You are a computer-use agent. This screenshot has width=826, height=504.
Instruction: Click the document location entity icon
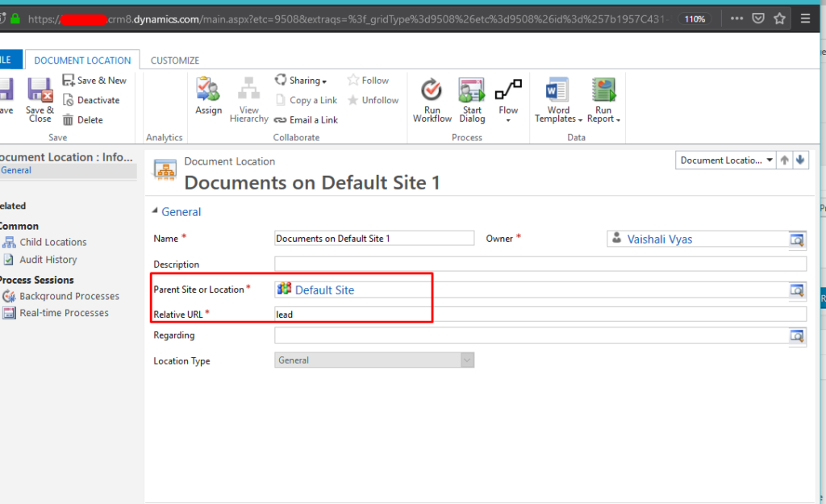pyautogui.click(x=165, y=169)
